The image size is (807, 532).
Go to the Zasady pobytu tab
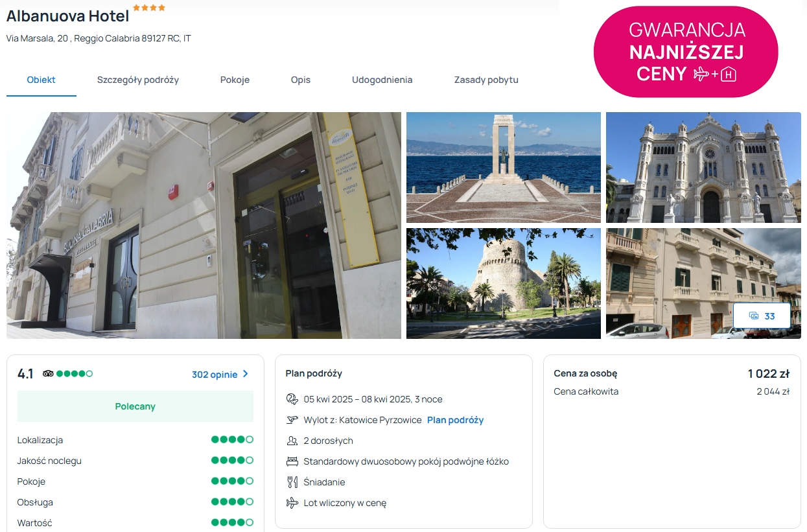tap(486, 80)
